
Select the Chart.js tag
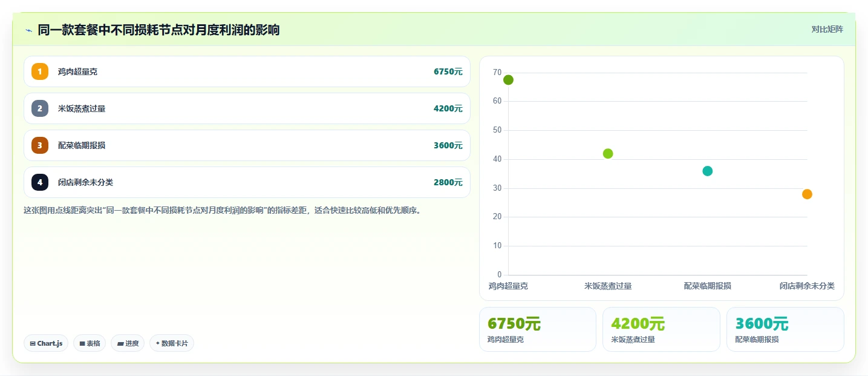[46, 343]
